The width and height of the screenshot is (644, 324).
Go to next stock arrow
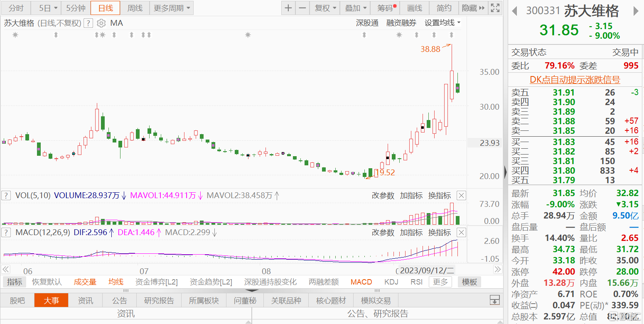637,11
